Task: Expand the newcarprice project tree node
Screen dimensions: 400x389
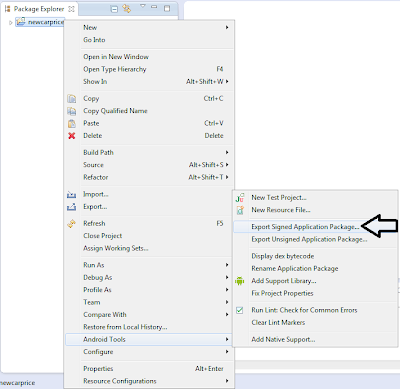Action: [x=10, y=22]
